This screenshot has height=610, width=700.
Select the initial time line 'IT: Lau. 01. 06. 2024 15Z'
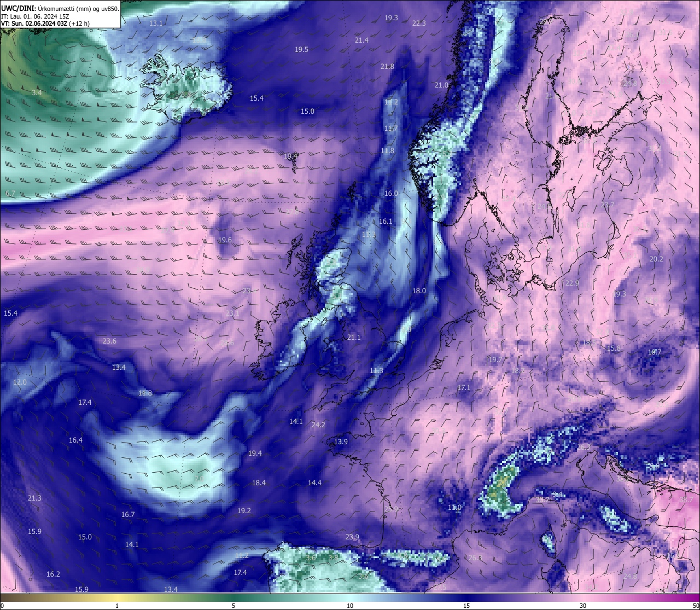point(36,16)
